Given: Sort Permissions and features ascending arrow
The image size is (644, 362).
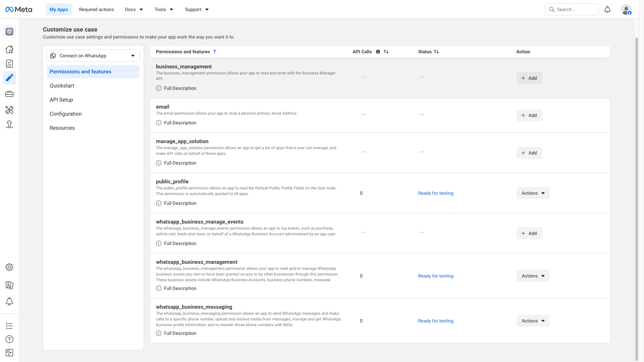Looking at the screenshot, I should [x=215, y=52].
